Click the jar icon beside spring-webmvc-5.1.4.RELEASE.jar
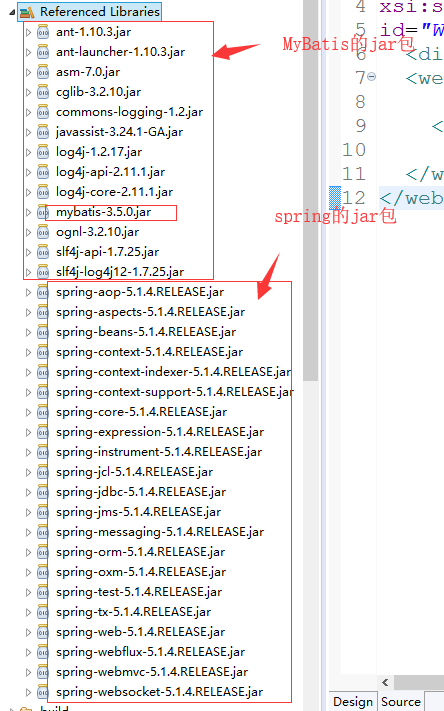The height and width of the screenshot is (711, 444). coord(43,672)
